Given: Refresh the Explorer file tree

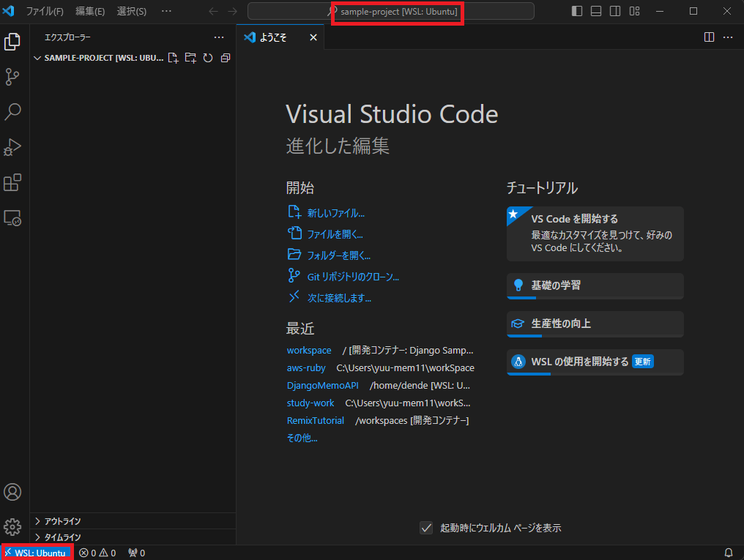Looking at the screenshot, I should click(207, 58).
